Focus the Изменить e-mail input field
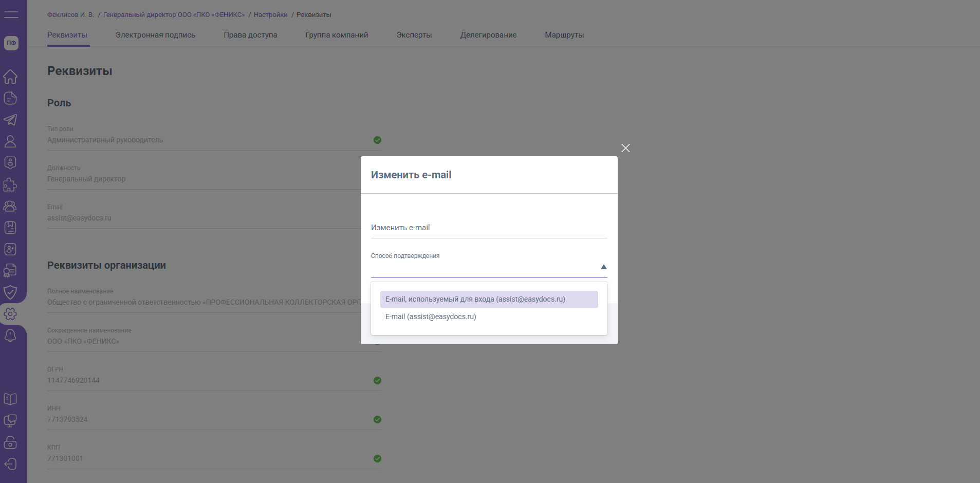The height and width of the screenshot is (483, 980). point(489,228)
